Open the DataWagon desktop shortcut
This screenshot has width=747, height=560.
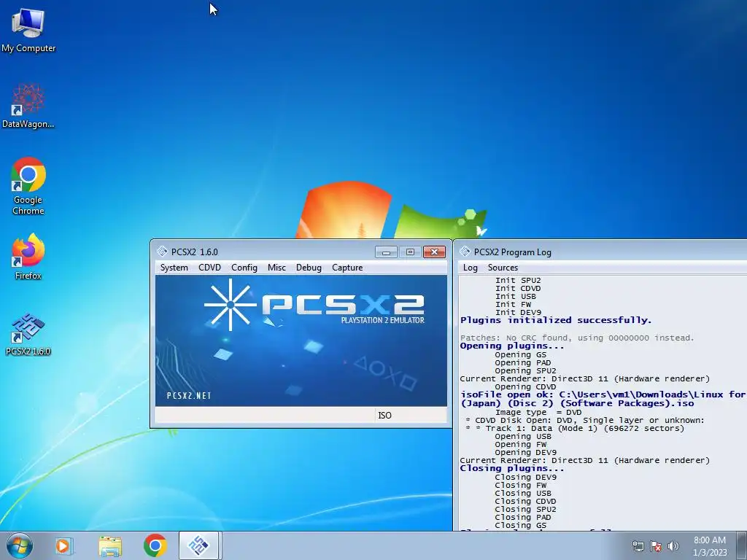28,106
